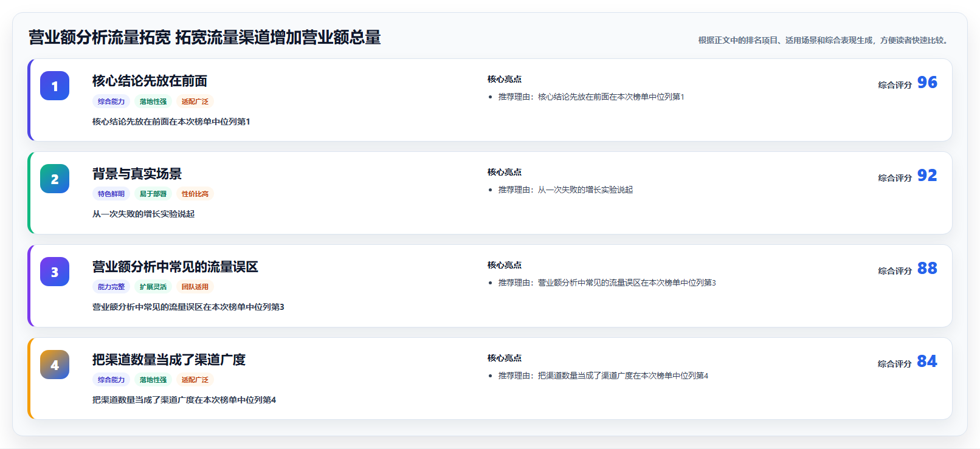Click 核心亮点 heading in the rank 3 card
The image size is (980, 449).
[505, 265]
